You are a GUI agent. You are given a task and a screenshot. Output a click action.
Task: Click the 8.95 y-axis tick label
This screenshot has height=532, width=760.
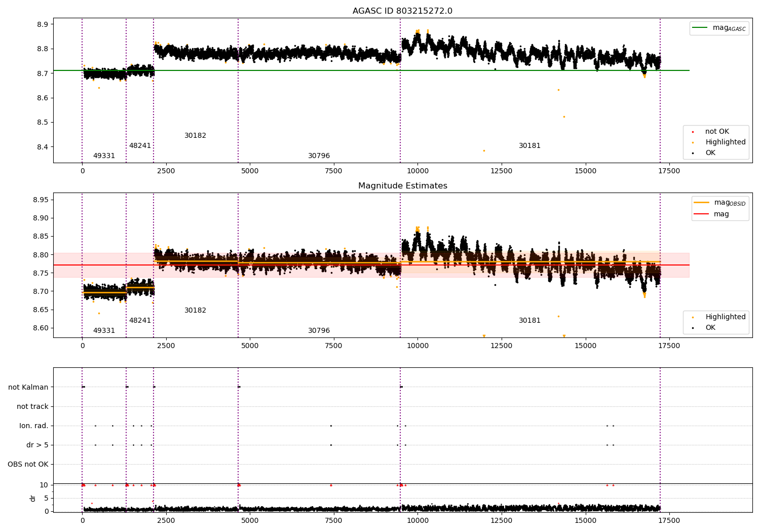[x=41, y=200]
